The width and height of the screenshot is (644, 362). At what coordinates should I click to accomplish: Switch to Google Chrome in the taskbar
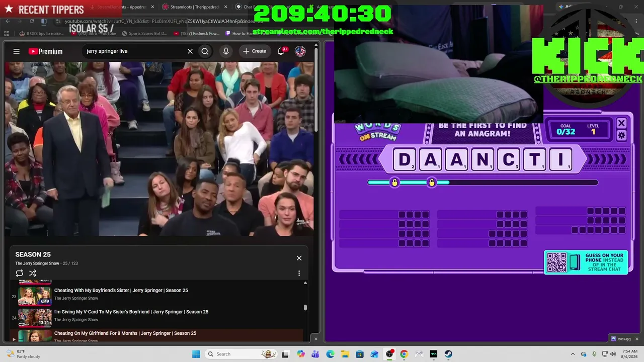coord(404,354)
